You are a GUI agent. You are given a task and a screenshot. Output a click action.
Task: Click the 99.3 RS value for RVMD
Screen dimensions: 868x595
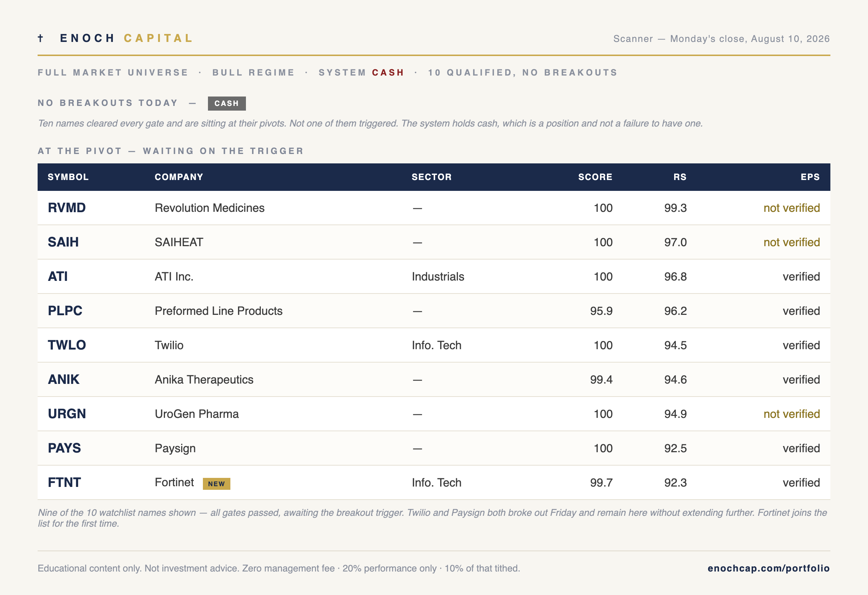pos(675,208)
